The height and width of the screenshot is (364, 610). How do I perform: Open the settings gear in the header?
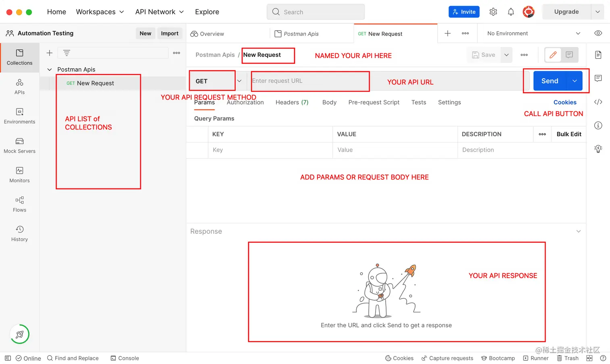point(493,12)
